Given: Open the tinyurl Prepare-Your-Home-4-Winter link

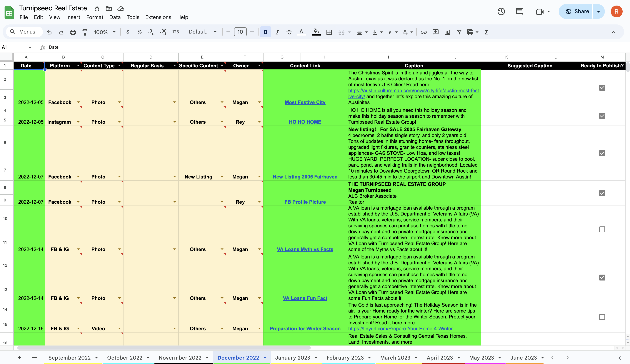Looking at the screenshot, I should tap(401, 328).
